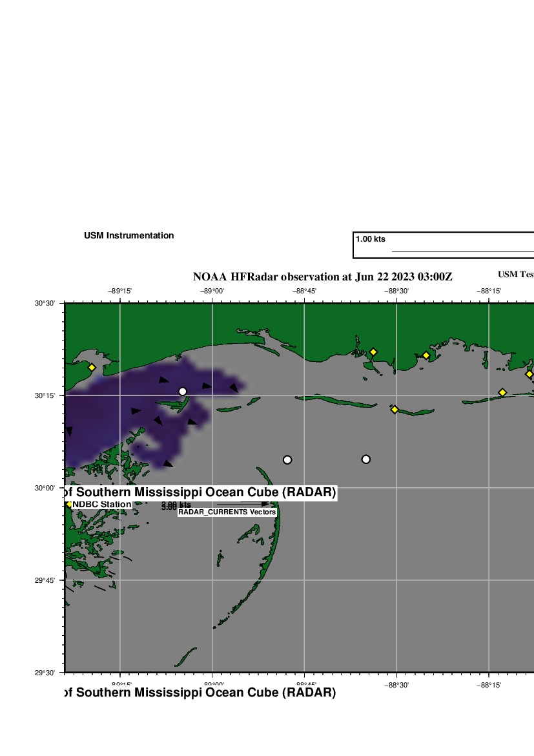The height and width of the screenshot is (756, 534).
Task: Click the NOAA HFRadar observation title
Action: pos(322,277)
